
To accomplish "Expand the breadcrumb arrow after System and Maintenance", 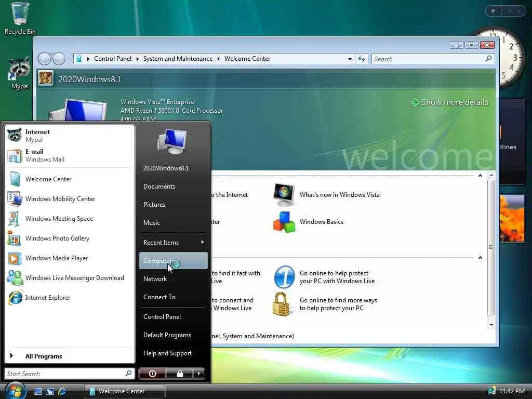I will click(219, 59).
